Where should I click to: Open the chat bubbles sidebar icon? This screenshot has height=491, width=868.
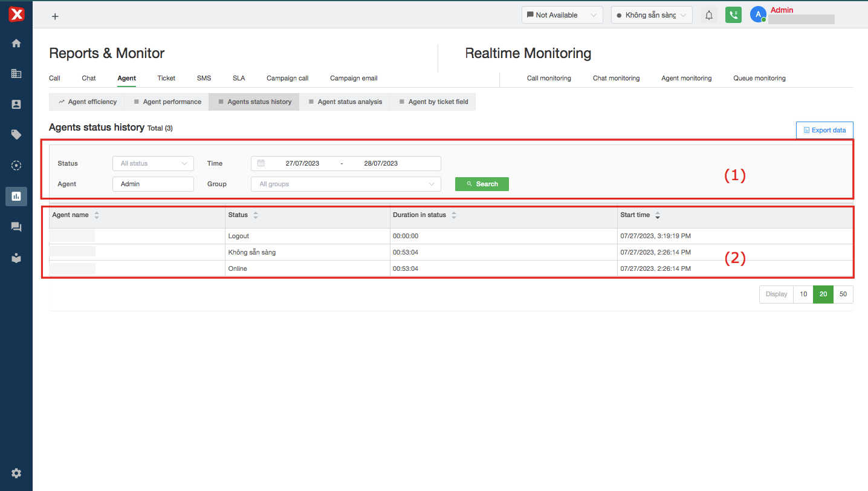(16, 227)
